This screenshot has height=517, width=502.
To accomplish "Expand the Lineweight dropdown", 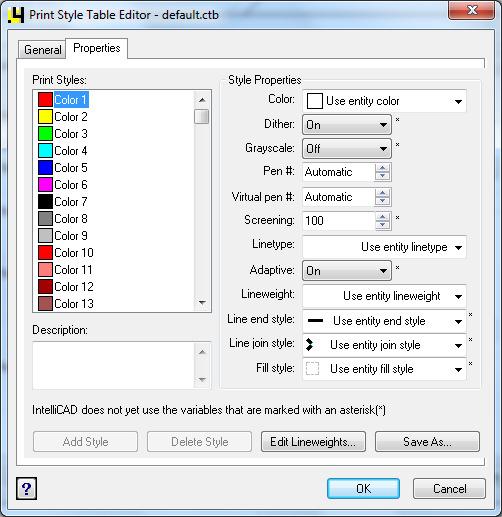I will click(x=384, y=296).
